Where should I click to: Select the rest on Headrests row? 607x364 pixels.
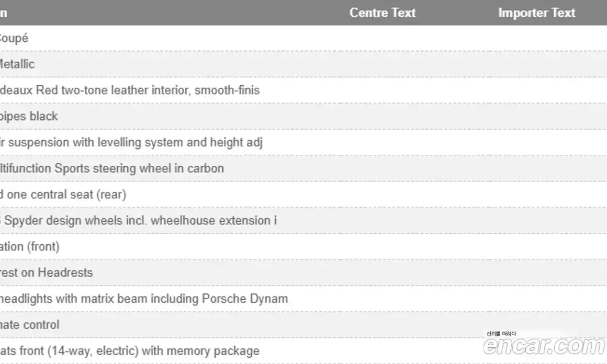(46, 272)
